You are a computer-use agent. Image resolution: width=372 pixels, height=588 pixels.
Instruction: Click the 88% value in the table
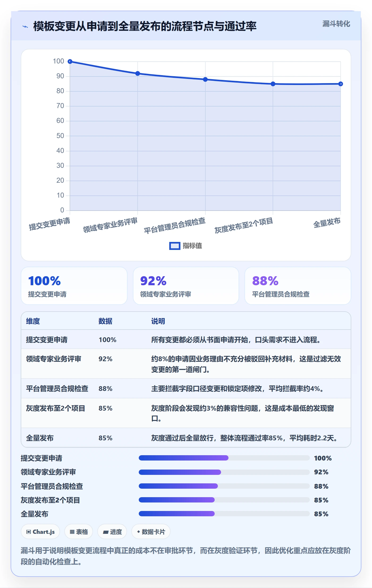[105, 389]
